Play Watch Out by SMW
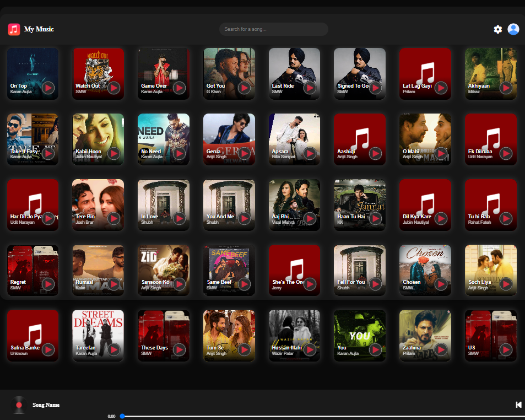525x420 pixels. 114,88
